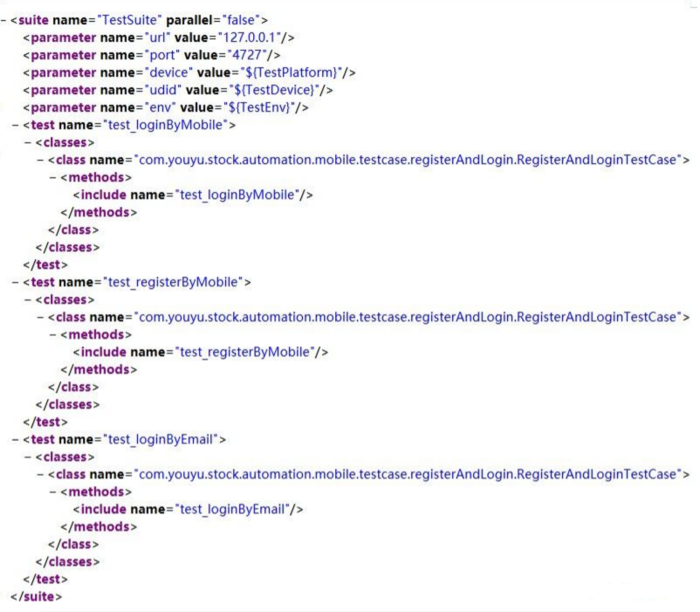Click the parallel "false" attribute value

[241, 20]
